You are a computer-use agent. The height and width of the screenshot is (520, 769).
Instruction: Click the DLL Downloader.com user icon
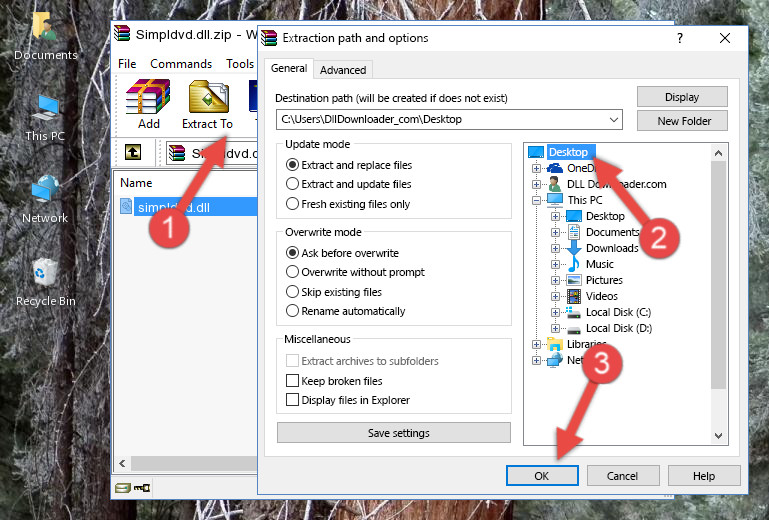point(555,184)
